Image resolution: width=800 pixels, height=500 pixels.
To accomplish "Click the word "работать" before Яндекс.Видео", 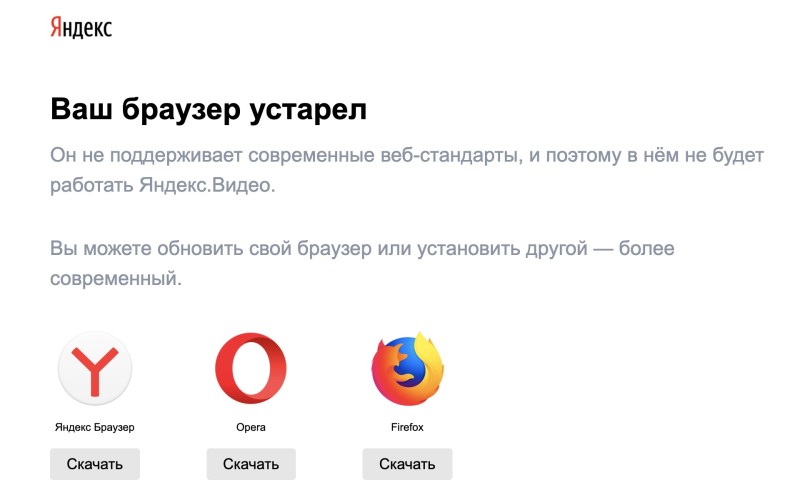I will click(91, 186).
